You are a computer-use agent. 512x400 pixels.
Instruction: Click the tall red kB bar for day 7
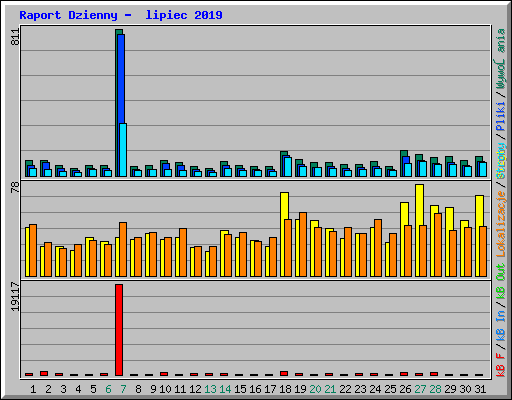pos(119,330)
